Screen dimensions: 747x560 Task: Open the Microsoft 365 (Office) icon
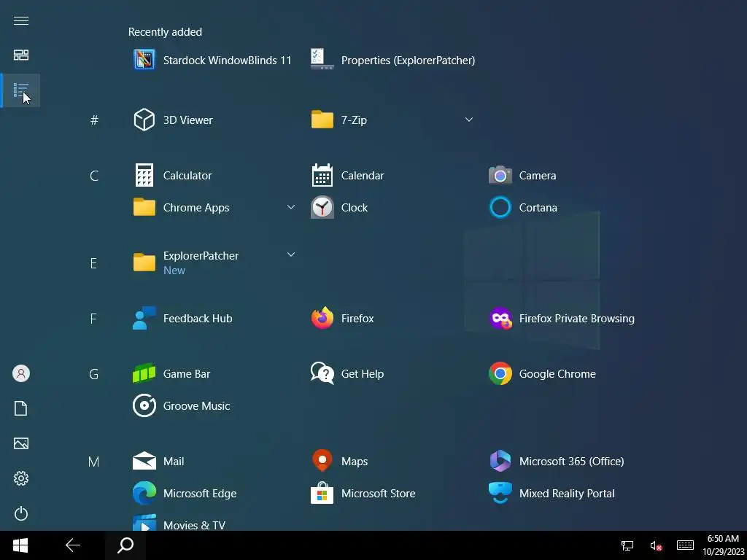tap(500, 461)
